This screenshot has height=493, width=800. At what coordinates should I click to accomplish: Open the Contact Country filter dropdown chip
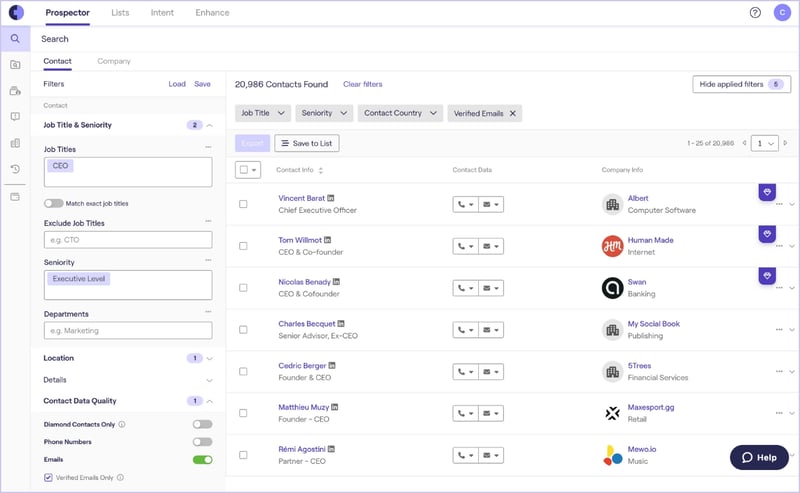[401, 113]
